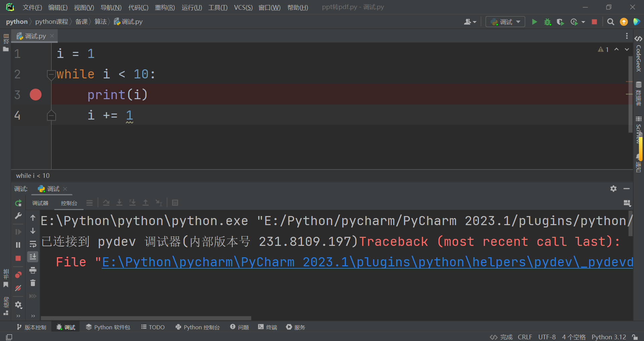Image resolution: width=644 pixels, height=341 pixels.
Task: Click the orange update arrow icon
Action: [624, 22]
